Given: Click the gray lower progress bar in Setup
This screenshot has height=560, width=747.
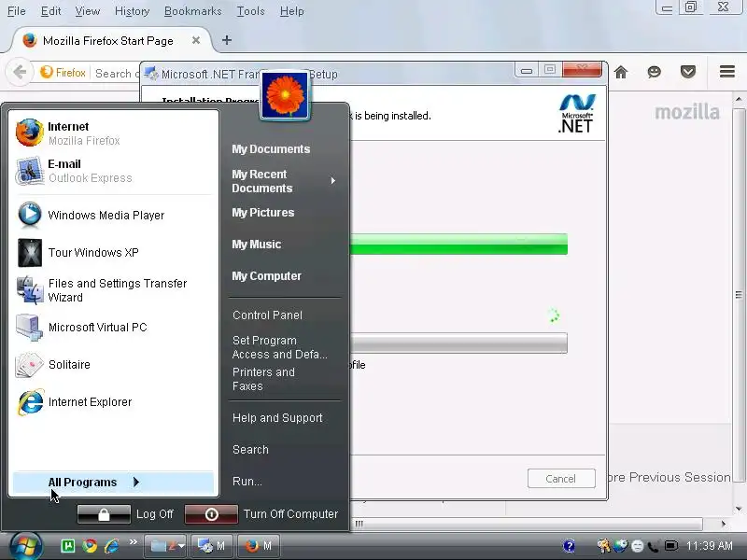Looking at the screenshot, I should (x=458, y=343).
